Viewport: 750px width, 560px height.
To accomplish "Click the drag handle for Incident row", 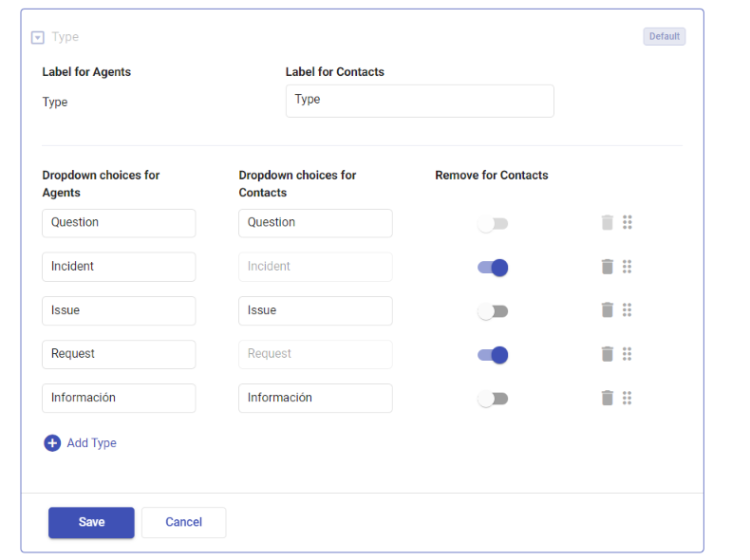I will point(628,267).
